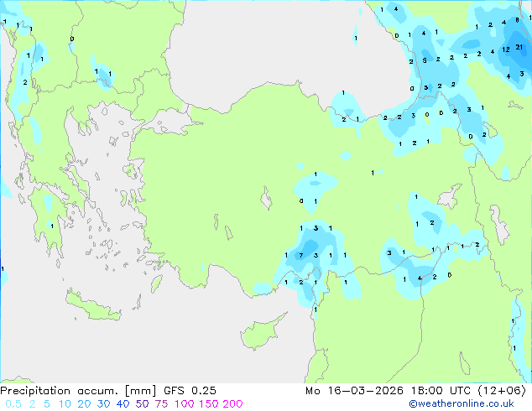
Task: Click the "Precipitation accum. [mm]" title text
Action: [x=78, y=391]
